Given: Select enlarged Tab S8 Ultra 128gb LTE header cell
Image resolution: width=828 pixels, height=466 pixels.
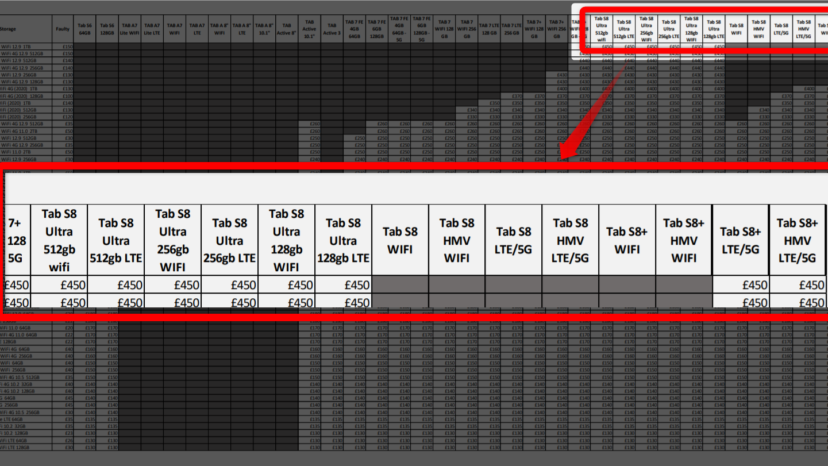Looking at the screenshot, I should pos(344,240).
